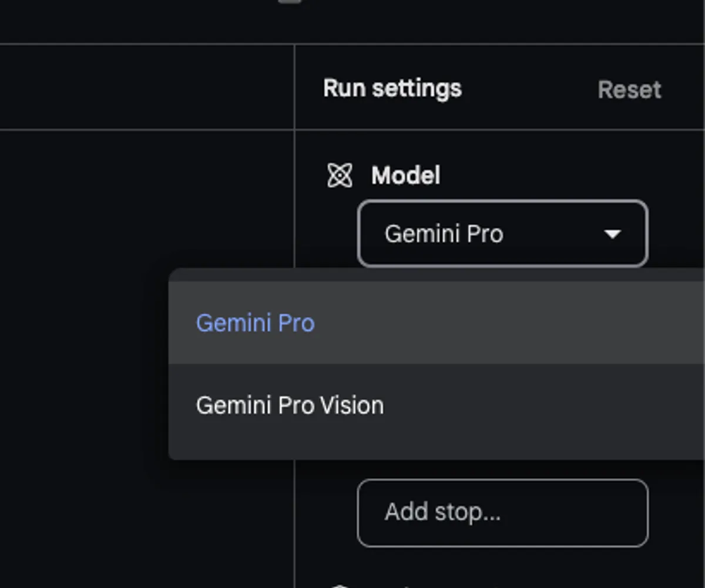
Task: Click the Add stop sequence field
Action: [x=502, y=513]
